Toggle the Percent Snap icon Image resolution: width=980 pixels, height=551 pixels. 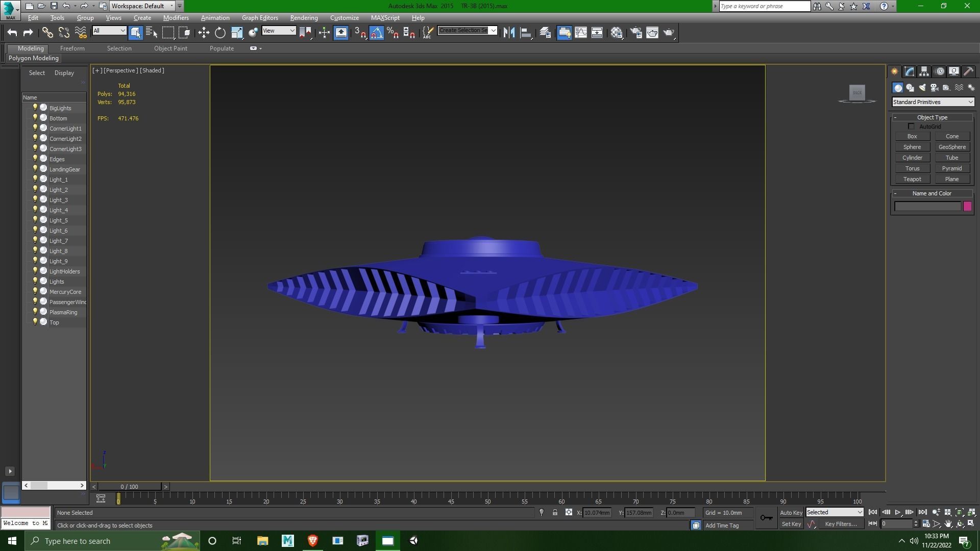click(393, 33)
